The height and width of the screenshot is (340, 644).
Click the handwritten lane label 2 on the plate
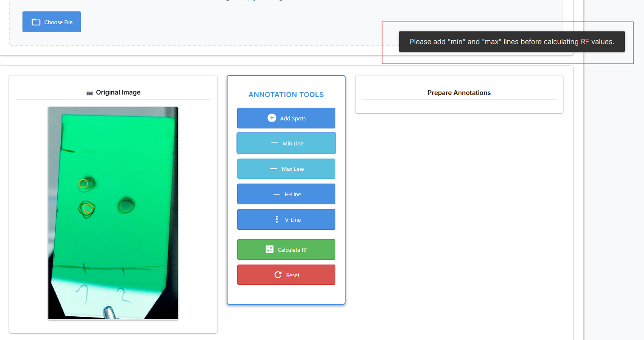(x=124, y=295)
